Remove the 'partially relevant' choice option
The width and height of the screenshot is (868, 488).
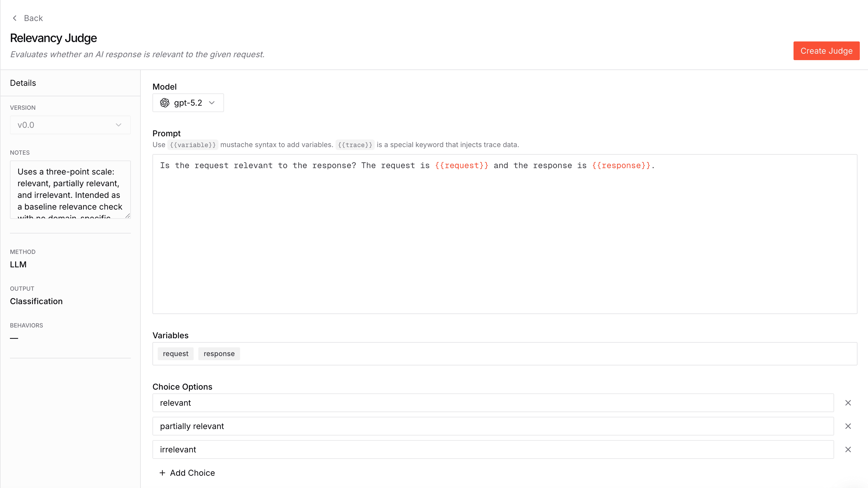pos(848,426)
